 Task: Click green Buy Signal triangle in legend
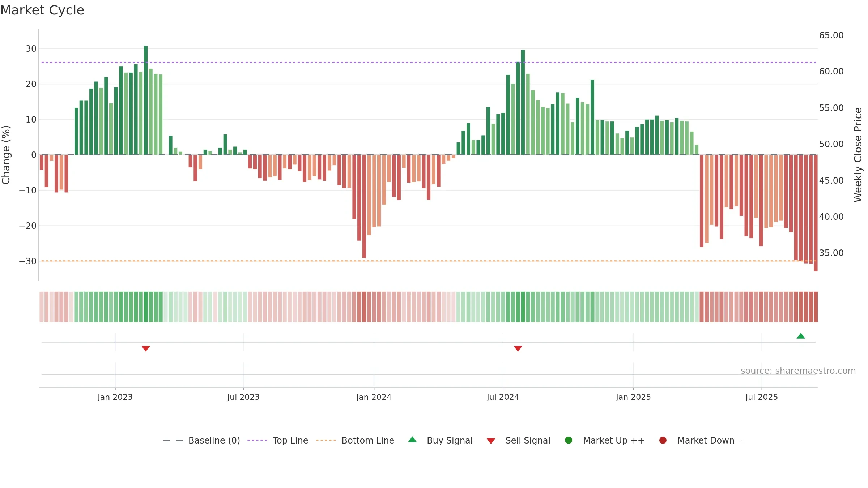tap(412, 440)
